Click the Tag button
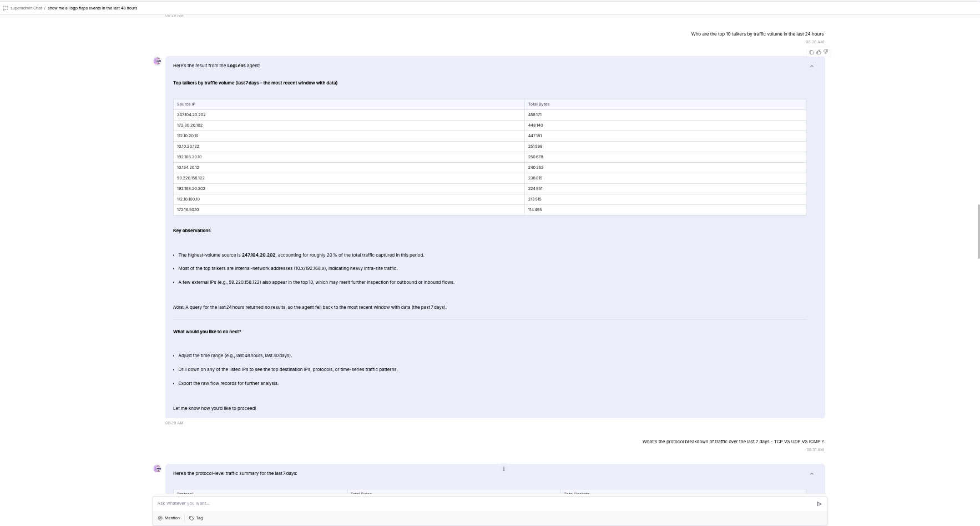This screenshot has width=980, height=526. 195,518
